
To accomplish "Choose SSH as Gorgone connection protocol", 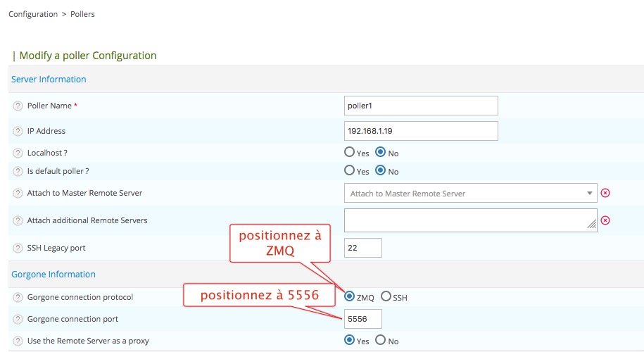I will click(x=386, y=297).
